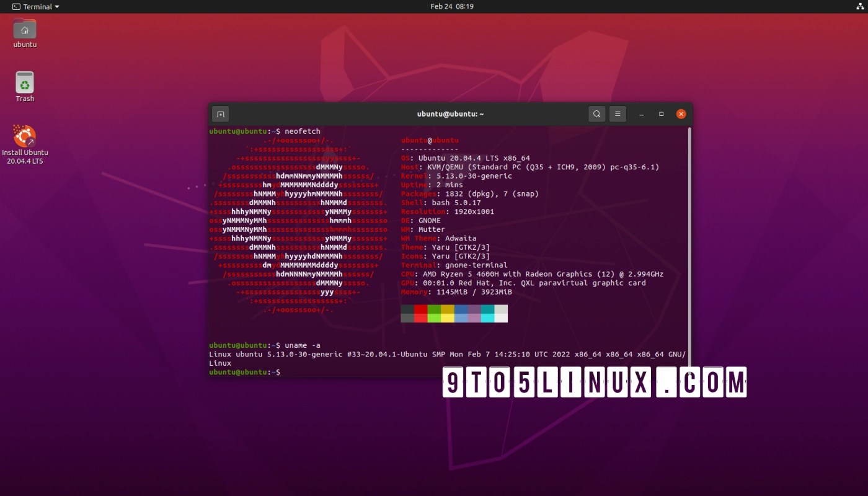Open the terminal hamburger menu
The image size is (868, 496).
617,114
